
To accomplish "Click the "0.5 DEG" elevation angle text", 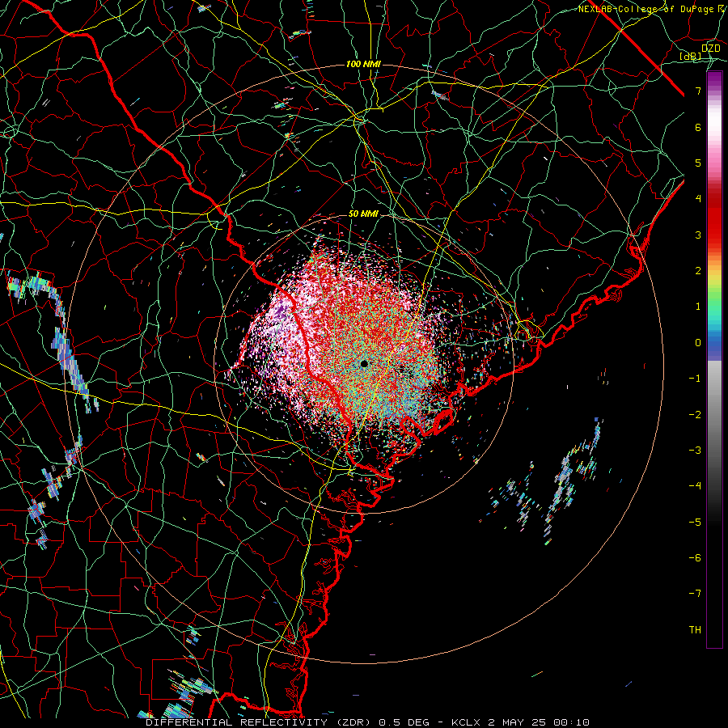I will click(x=405, y=722).
